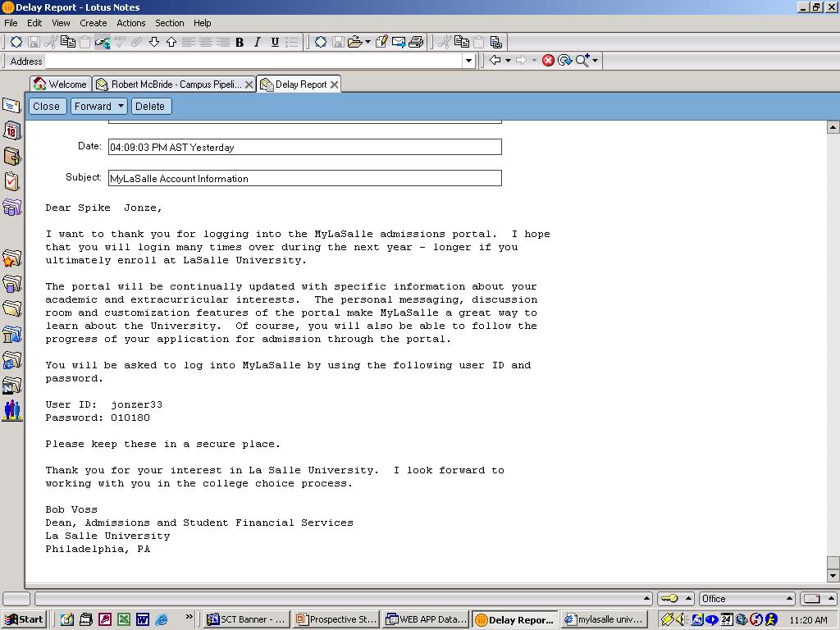Launch Internet Explorer from quick launch
Viewport: 840px width, 630px height.
click(x=162, y=620)
